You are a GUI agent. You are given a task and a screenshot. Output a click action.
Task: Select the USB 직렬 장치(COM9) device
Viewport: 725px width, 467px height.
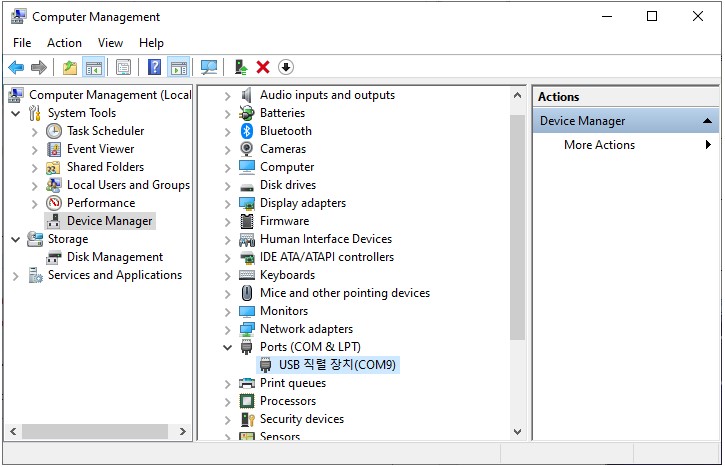click(337, 365)
